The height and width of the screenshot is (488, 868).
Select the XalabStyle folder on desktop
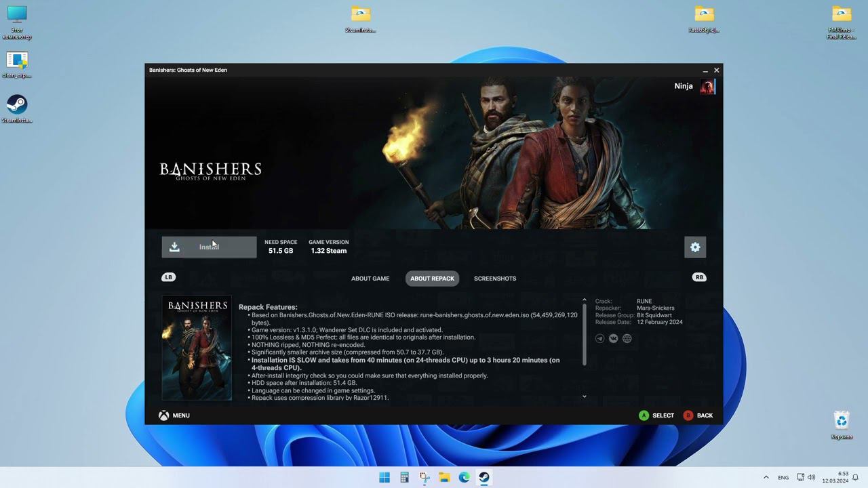pos(704,19)
